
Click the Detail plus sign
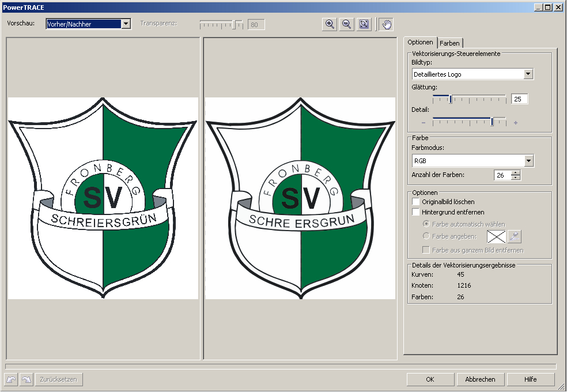click(516, 123)
